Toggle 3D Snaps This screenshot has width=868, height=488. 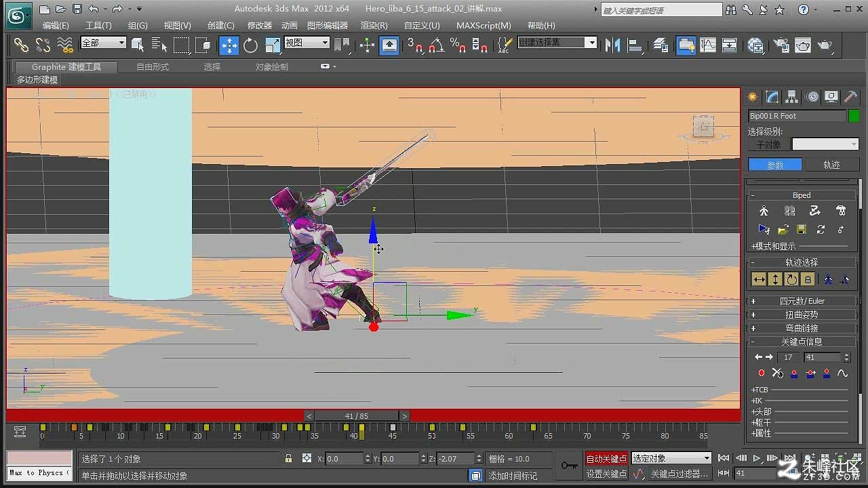[x=414, y=45]
